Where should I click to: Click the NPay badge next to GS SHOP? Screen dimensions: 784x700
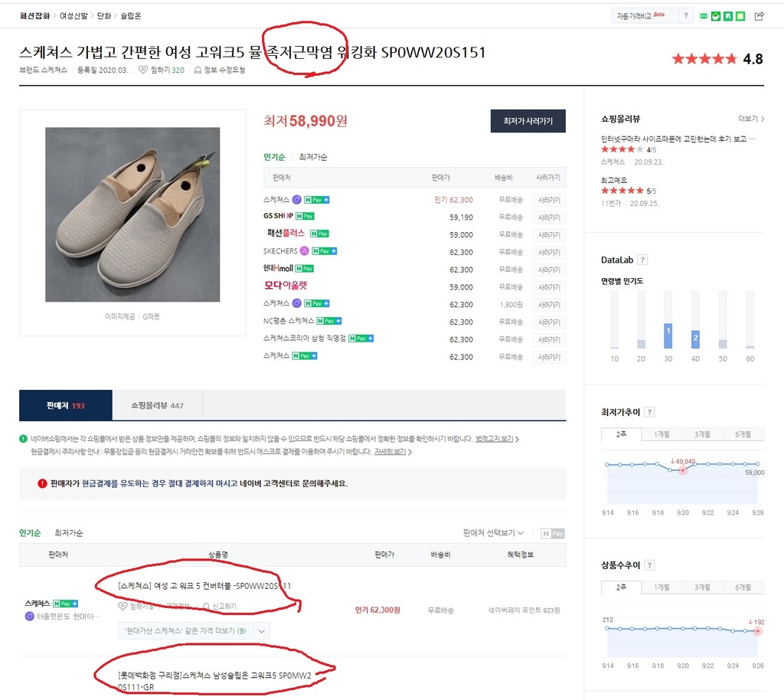tap(305, 216)
